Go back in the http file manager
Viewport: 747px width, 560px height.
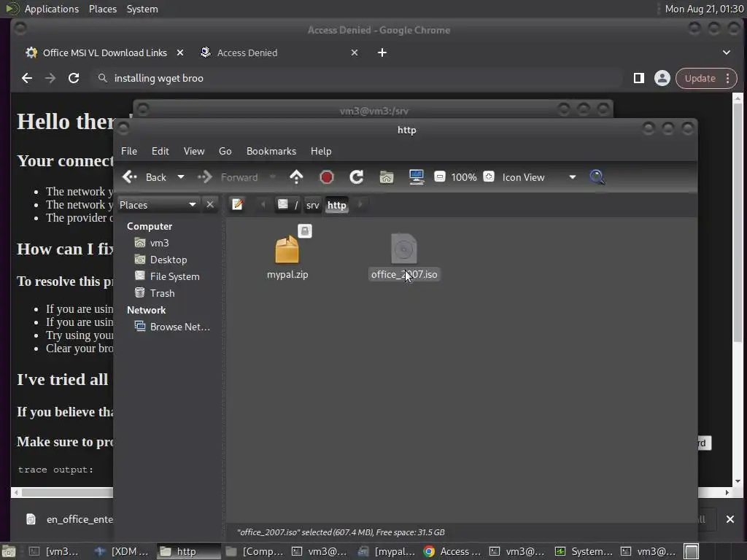(x=144, y=177)
